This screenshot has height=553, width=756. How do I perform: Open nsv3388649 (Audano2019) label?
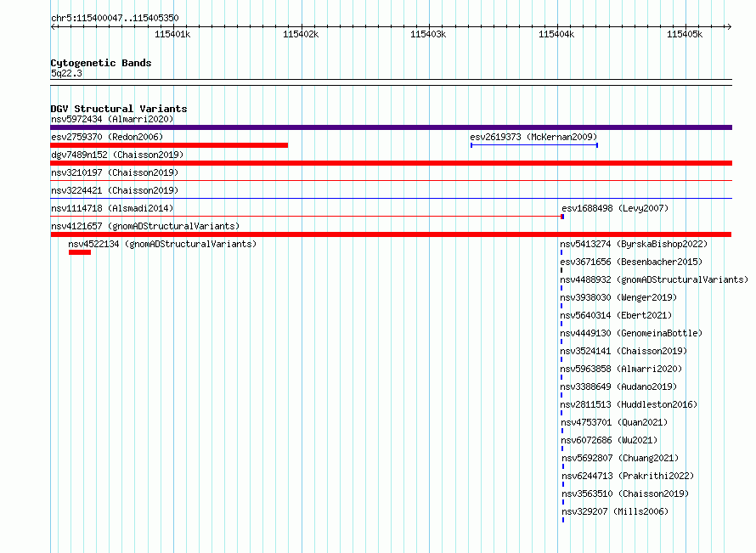[618, 387]
